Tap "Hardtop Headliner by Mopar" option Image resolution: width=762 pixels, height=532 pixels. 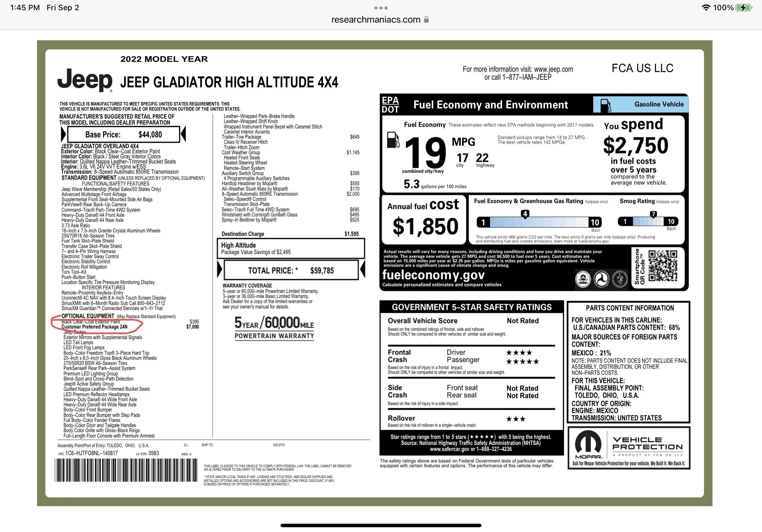pyautogui.click(x=250, y=183)
